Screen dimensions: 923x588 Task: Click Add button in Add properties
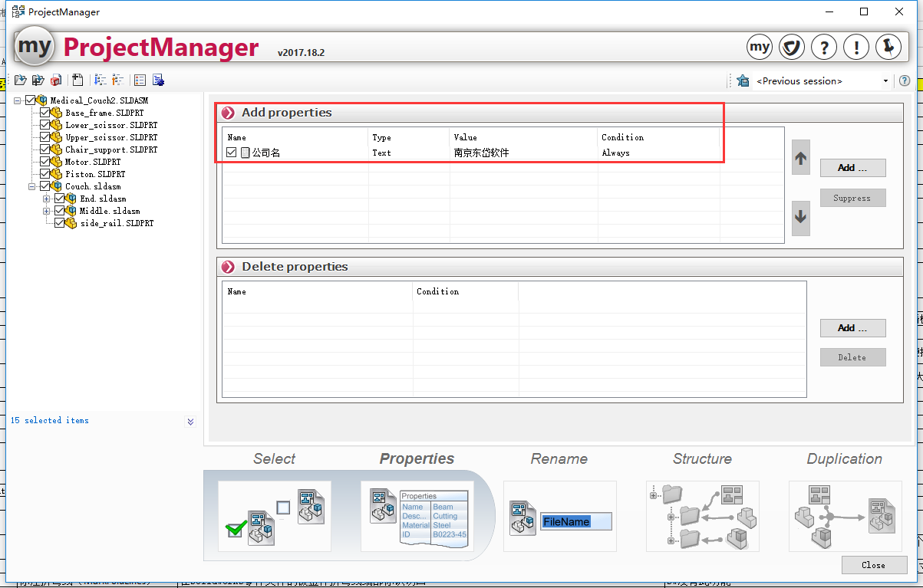pyautogui.click(x=852, y=168)
